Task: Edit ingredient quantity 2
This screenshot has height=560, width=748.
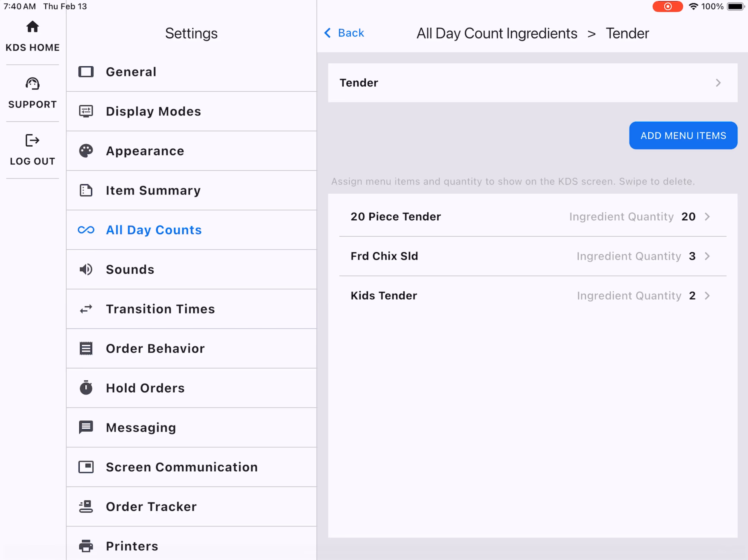Action: point(692,296)
